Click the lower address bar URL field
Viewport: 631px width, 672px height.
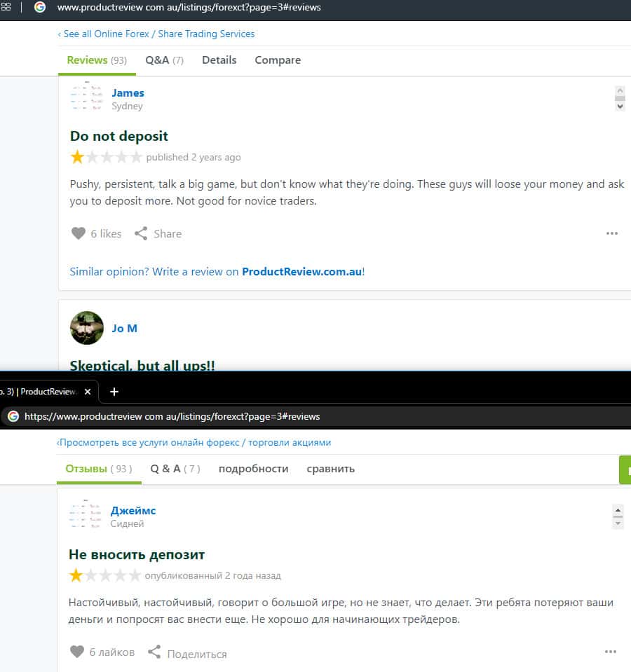pos(172,416)
